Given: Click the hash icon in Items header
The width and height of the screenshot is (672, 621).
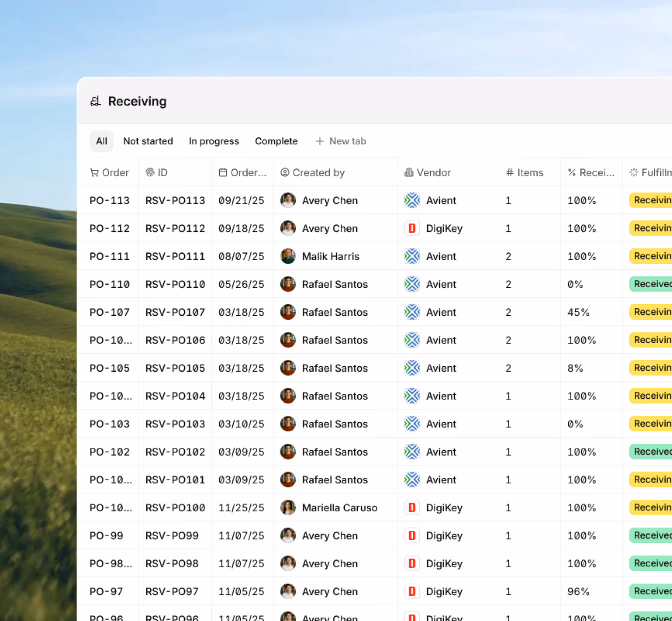Looking at the screenshot, I should click(510, 173).
